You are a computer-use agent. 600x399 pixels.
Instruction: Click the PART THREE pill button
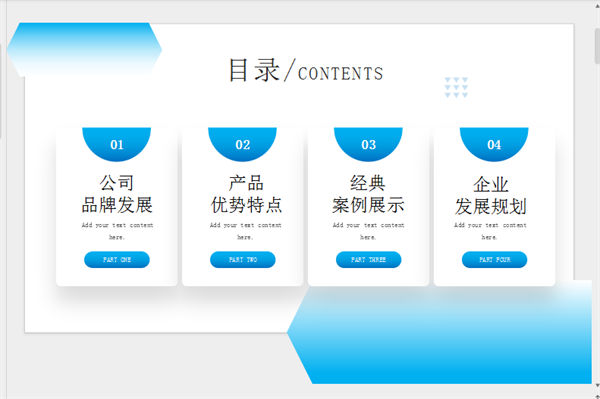pyautogui.click(x=368, y=260)
